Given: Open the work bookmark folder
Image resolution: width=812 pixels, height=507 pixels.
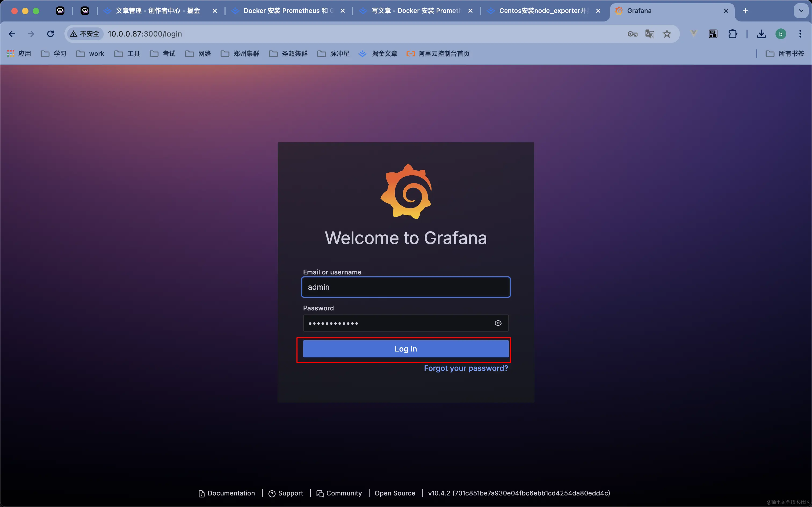Looking at the screenshot, I should click(x=90, y=54).
